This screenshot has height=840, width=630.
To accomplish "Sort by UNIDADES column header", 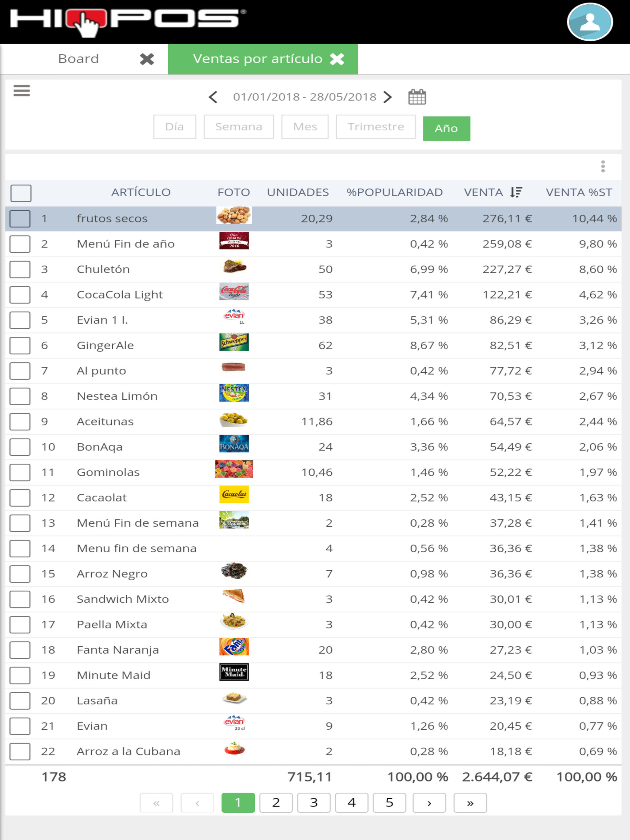I will (298, 192).
